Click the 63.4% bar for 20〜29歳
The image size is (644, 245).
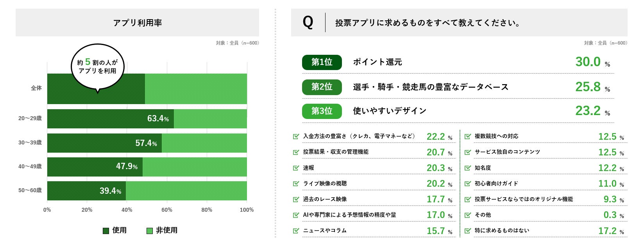[x=111, y=119]
